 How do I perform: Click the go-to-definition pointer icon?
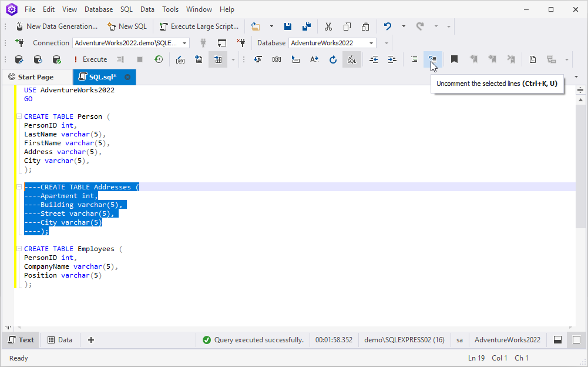(295, 59)
